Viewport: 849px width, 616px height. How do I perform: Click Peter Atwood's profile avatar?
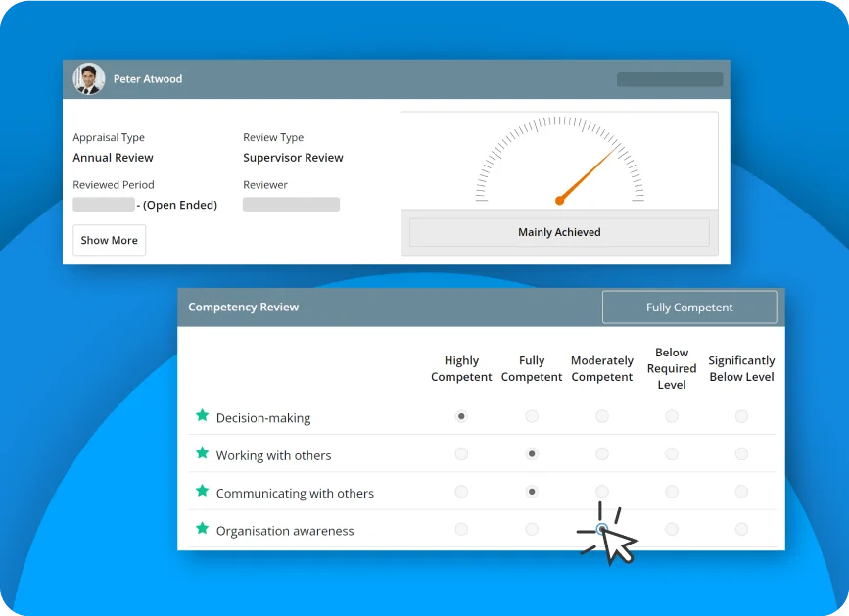(x=89, y=79)
